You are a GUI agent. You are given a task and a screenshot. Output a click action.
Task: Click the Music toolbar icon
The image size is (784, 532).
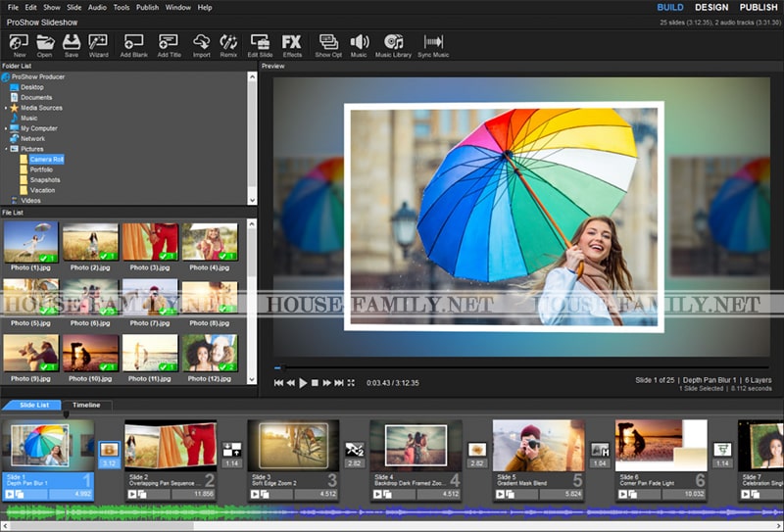tap(359, 45)
